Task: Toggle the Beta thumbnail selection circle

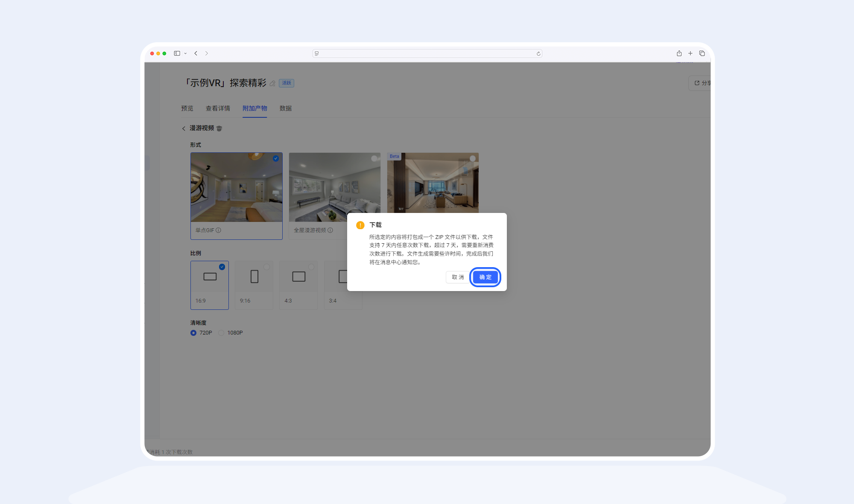Action: coord(472,158)
